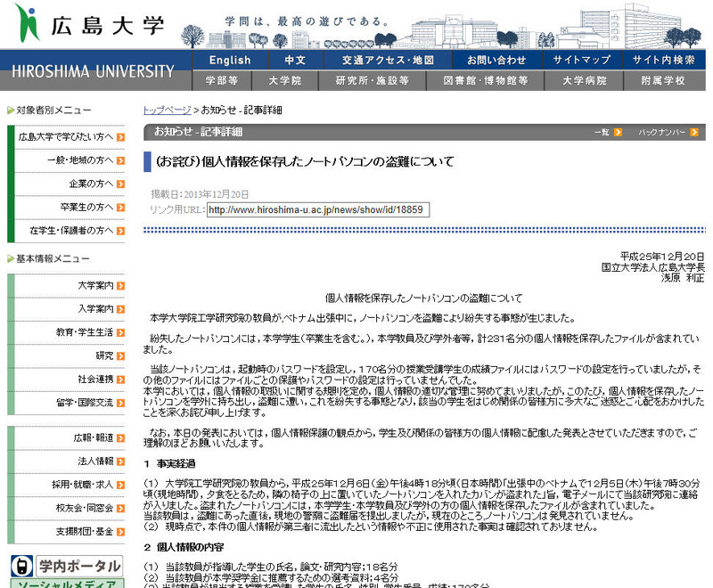Click the ソーシャルメディア banner

point(66,583)
